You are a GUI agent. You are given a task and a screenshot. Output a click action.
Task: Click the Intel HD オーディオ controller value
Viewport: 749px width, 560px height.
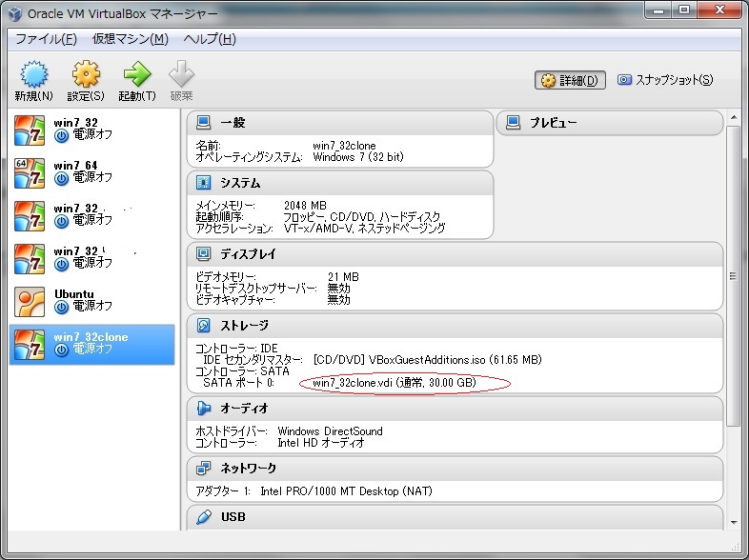321,443
